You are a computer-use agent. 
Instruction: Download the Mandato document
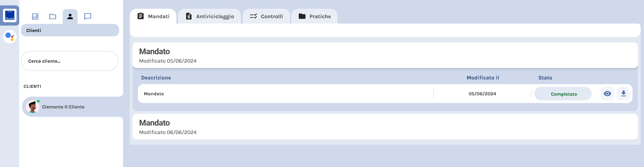[623, 94]
